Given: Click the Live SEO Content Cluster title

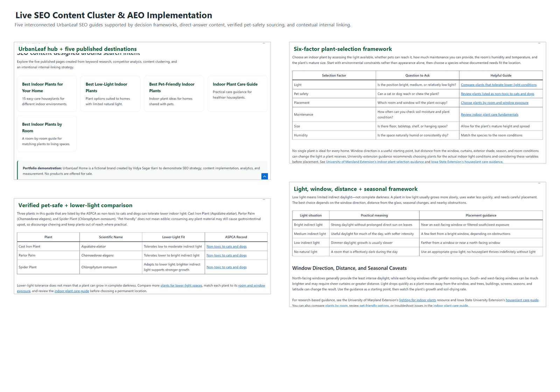Looking at the screenshot, I should click(x=114, y=15).
